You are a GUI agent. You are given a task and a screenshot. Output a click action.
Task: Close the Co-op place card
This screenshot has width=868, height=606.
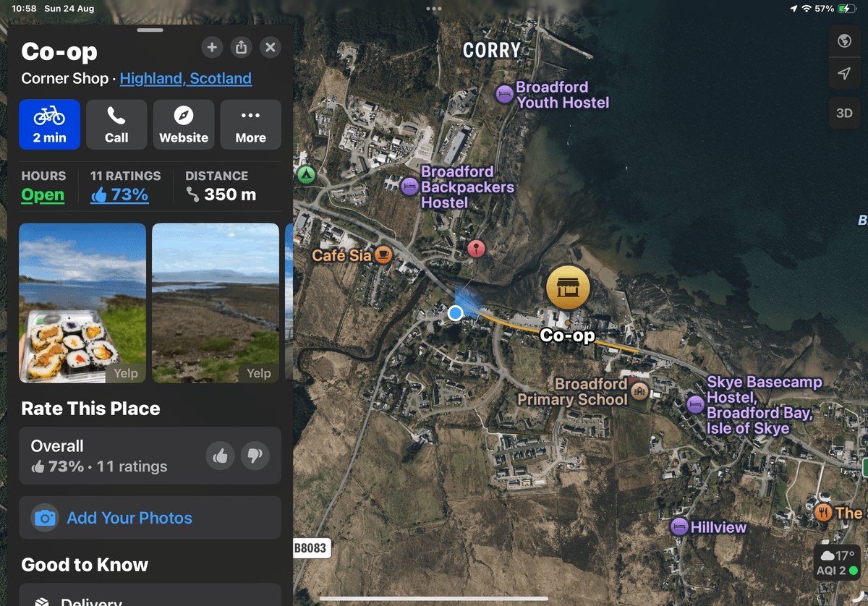click(x=271, y=48)
